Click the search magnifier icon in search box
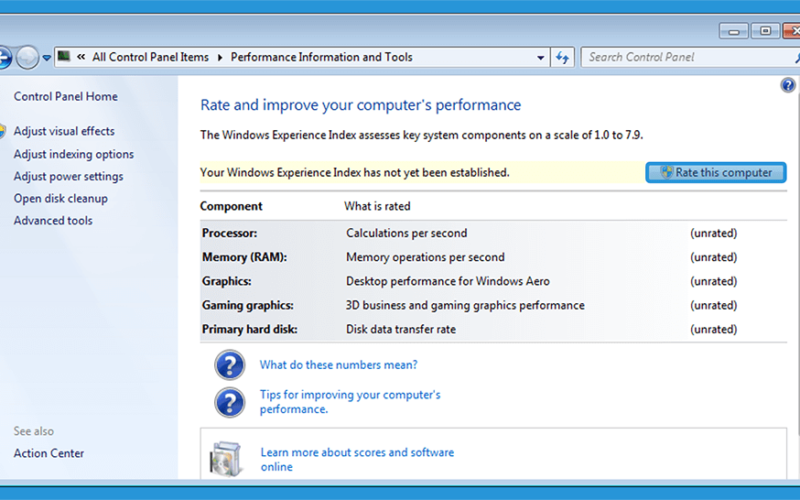The image size is (800, 500). click(797, 58)
